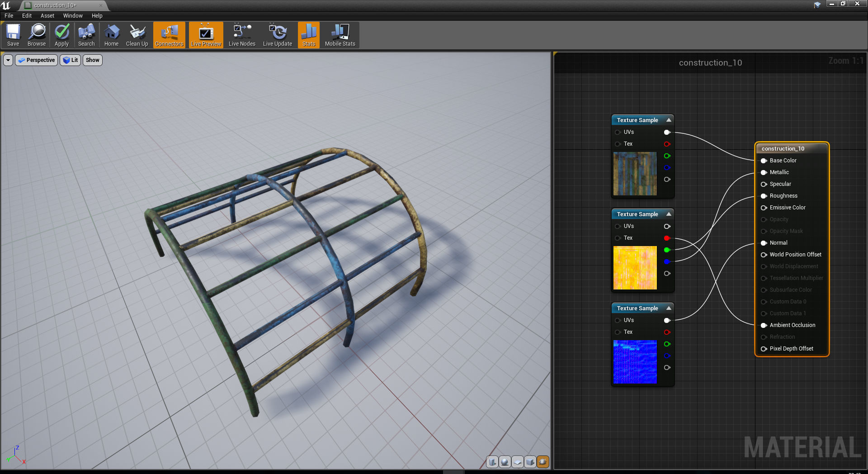This screenshot has width=868, height=474.
Task: Open the Perspective view mode dropdown
Action: [37, 60]
